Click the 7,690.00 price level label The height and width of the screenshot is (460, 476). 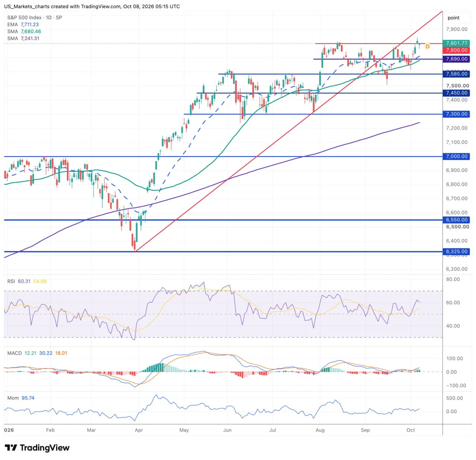pyautogui.click(x=456, y=59)
